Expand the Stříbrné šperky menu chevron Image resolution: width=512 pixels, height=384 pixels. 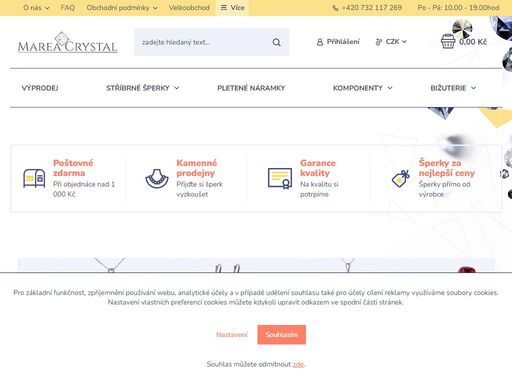(177, 88)
